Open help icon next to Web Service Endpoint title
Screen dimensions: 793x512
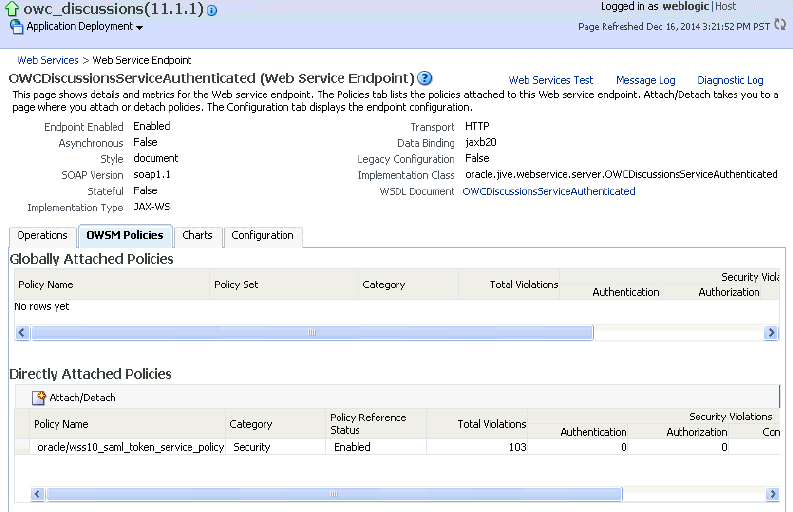coord(425,78)
